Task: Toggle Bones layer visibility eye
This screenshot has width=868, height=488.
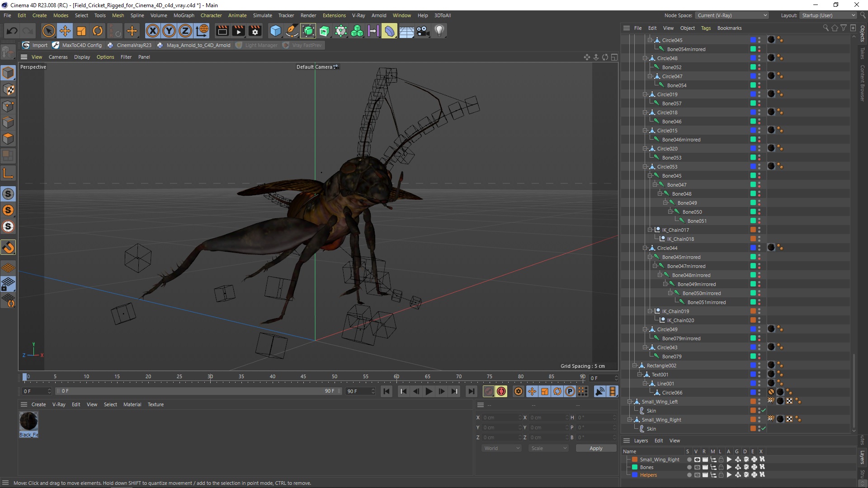Action: pos(697,467)
